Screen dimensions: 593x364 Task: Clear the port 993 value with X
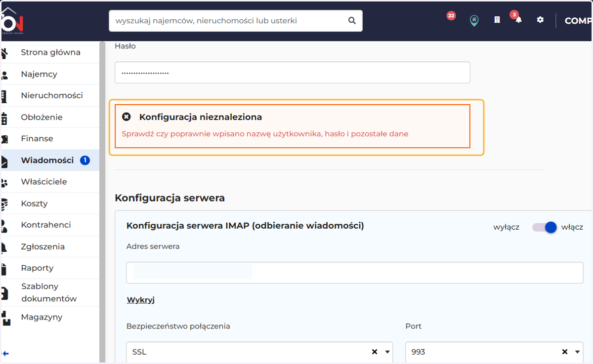(x=565, y=352)
